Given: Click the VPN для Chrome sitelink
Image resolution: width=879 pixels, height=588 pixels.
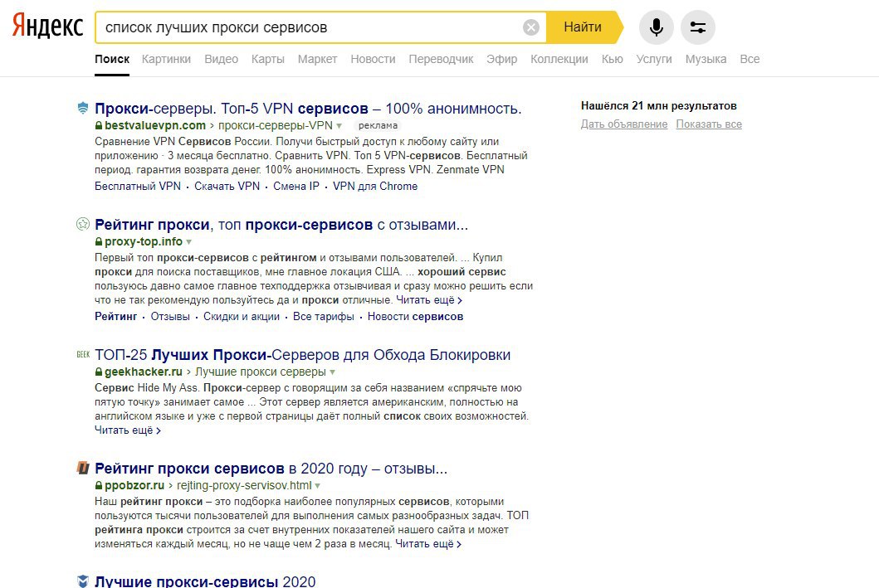Looking at the screenshot, I should point(375,186).
